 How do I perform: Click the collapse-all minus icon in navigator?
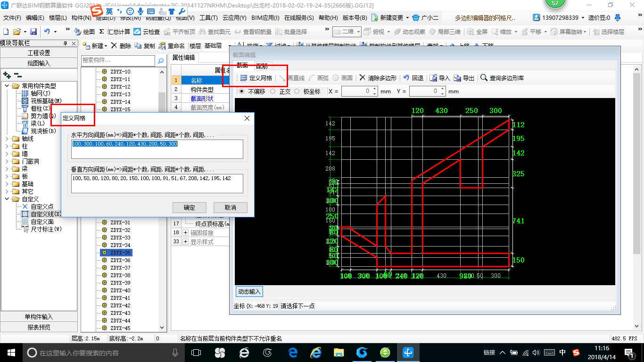(18, 74)
